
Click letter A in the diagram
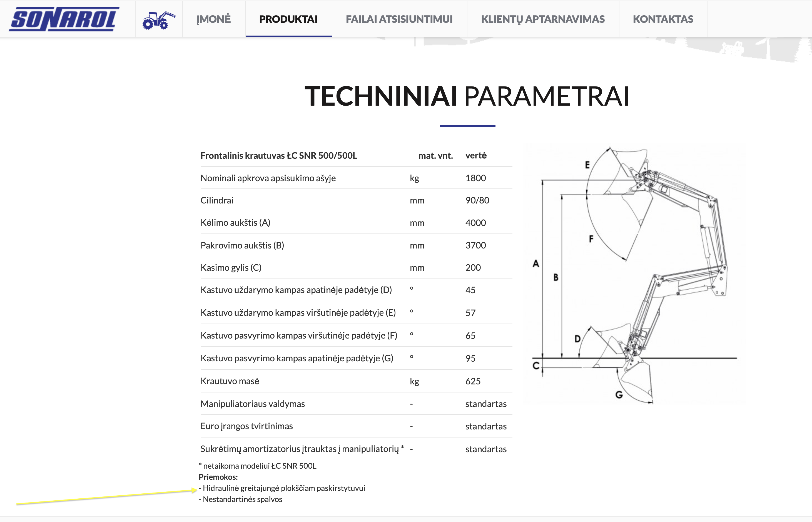coord(535,264)
